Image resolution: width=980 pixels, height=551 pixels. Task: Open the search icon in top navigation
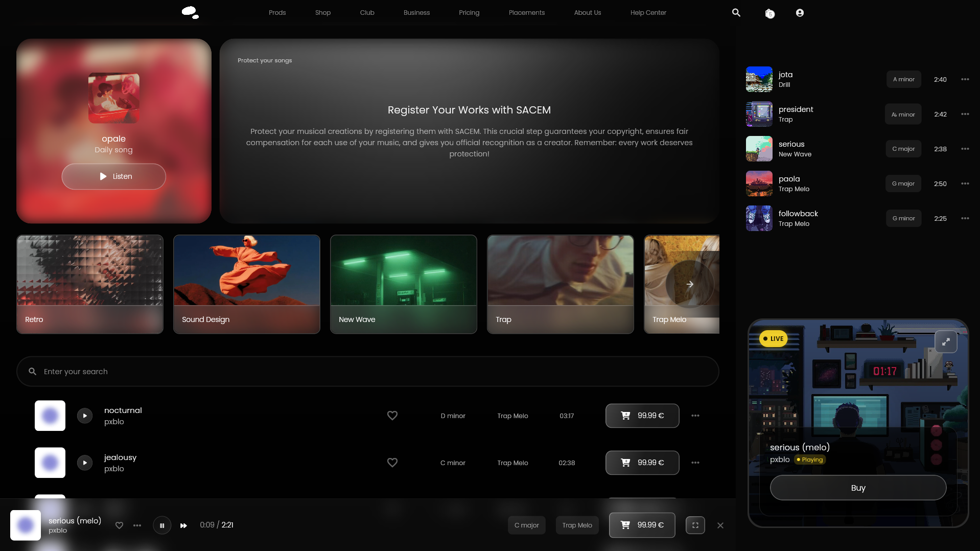tap(736, 13)
